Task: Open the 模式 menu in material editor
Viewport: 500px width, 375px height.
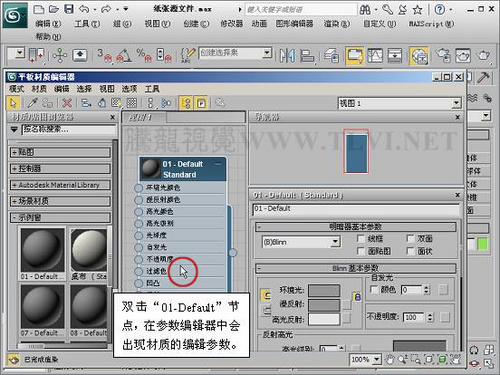Action: (17, 89)
